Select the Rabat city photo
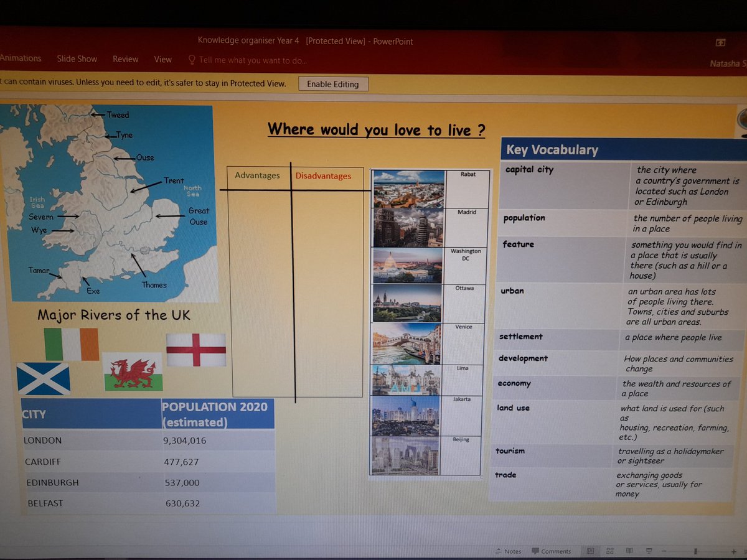The image size is (747, 560). click(x=408, y=189)
